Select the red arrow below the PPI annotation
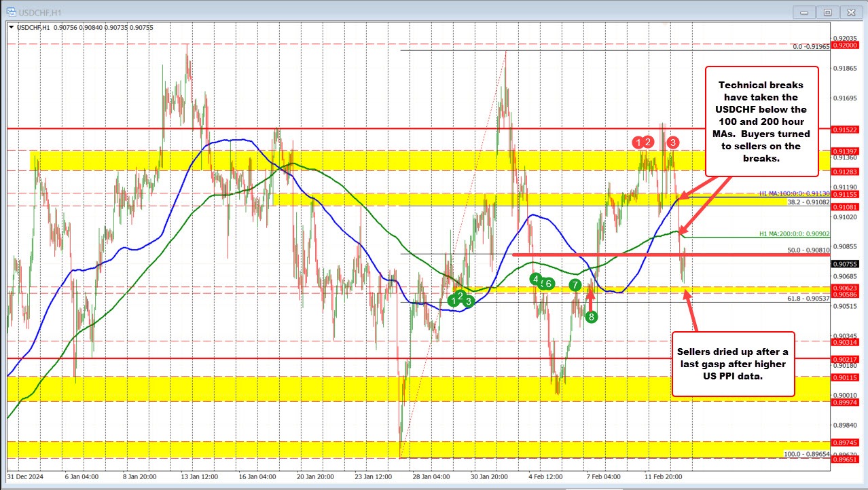Image resolution: width=868 pixels, height=490 pixels. tap(690, 312)
